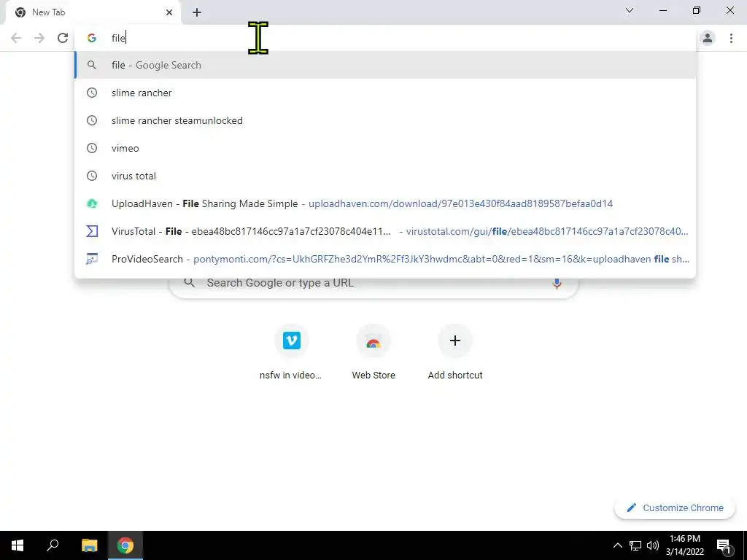This screenshot has width=747, height=560.
Task: Minimize the Chrome window
Action: point(662,10)
